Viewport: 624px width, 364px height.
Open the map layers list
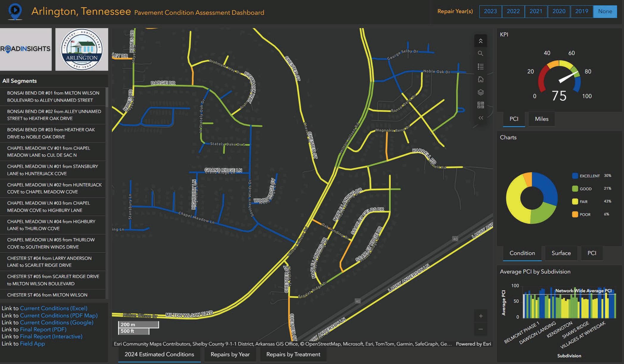(x=480, y=92)
